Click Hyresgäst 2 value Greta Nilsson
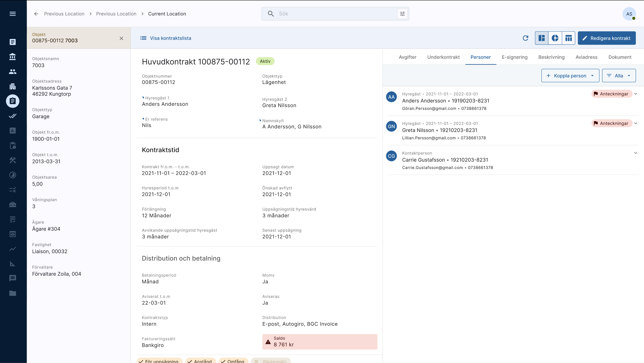644x363 pixels. (x=279, y=105)
